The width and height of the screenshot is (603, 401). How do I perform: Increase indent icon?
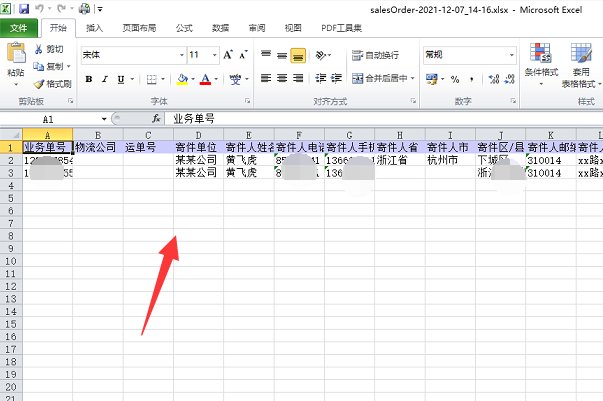click(x=336, y=78)
